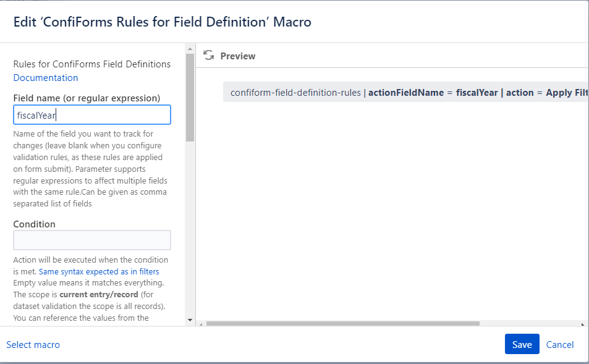Click 'Rules for ConfiForms Field Definitions' text
This screenshot has height=364, width=589.
[92, 64]
